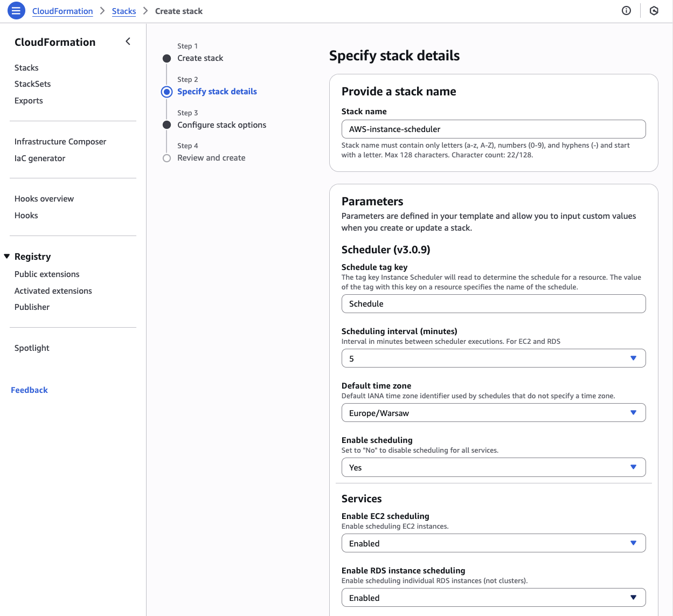Select the Review and create step

[211, 158]
